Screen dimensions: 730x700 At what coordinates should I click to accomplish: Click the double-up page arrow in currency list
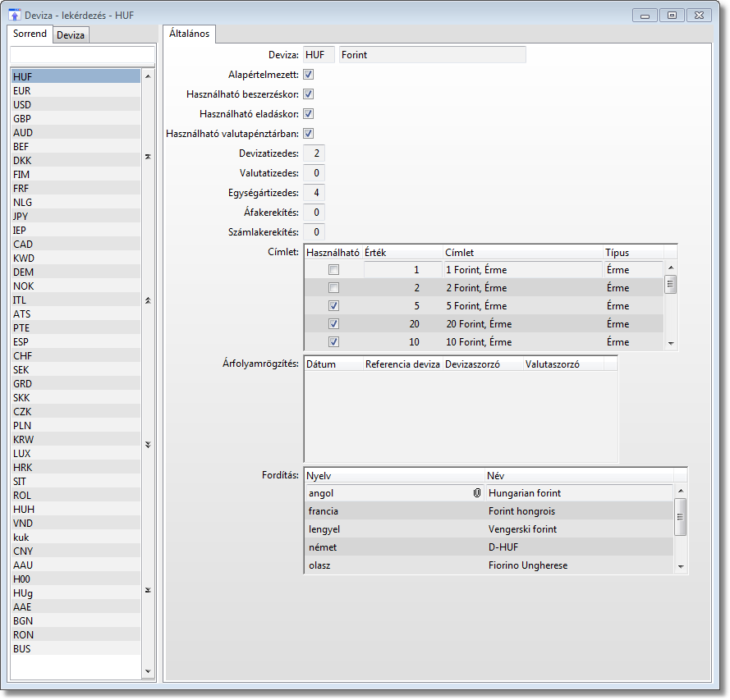click(148, 300)
